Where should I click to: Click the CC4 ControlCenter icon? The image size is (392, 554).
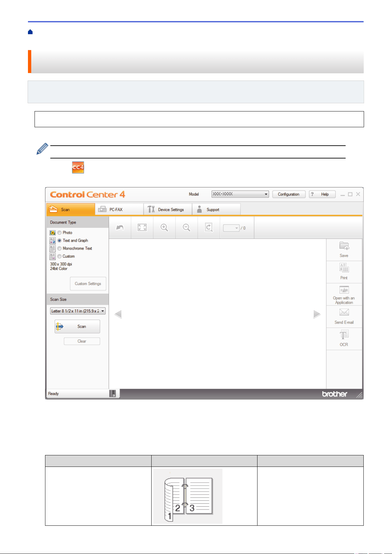pyautogui.click(x=78, y=167)
